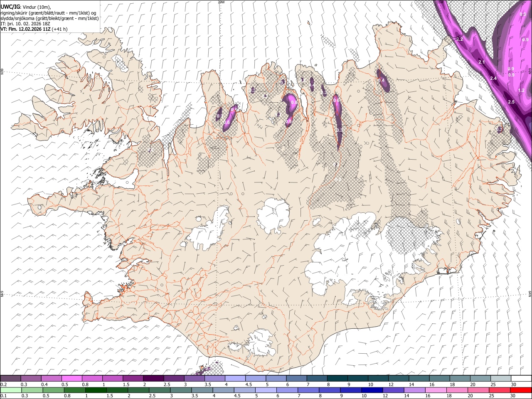Click the '2.2' precipitation value offshore northeast
The height and width of the screenshot is (399, 532).
point(459,39)
